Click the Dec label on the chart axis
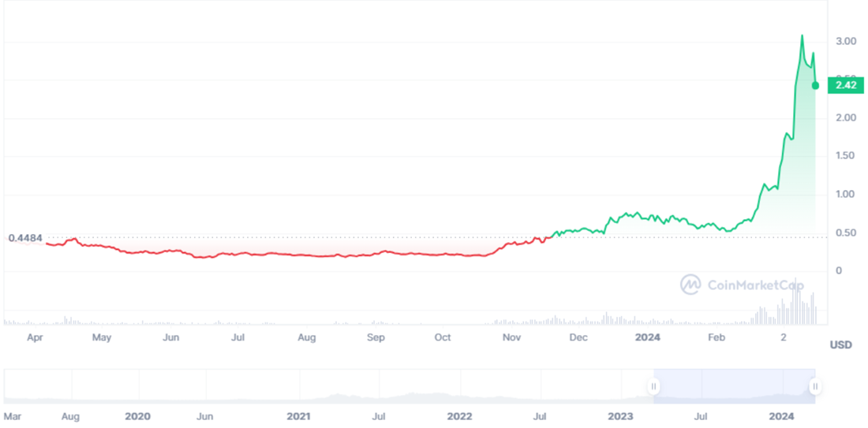This screenshot has height=428, width=868. 578,337
